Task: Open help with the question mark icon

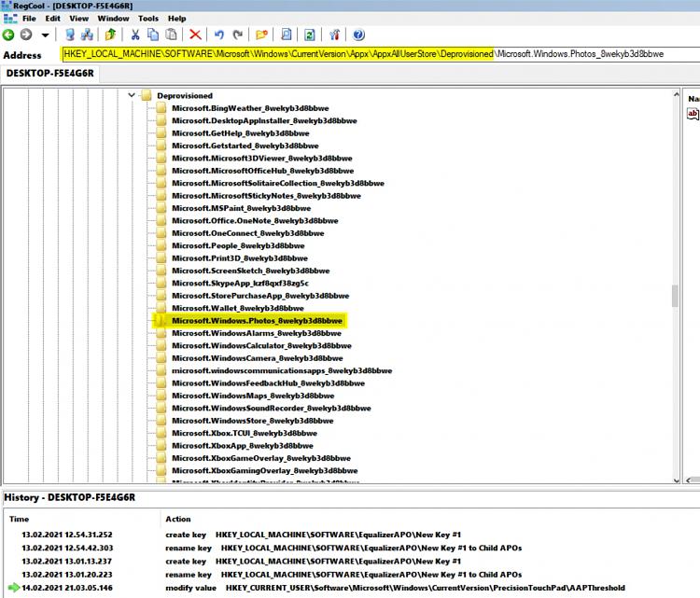Action: (358, 35)
